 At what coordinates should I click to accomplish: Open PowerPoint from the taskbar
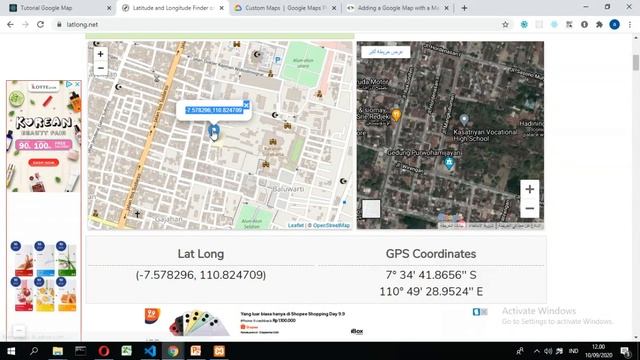196,351
